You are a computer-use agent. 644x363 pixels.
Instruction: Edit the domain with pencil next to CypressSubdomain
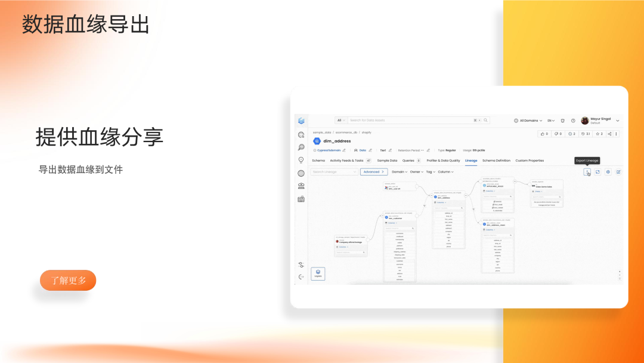click(x=344, y=150)
